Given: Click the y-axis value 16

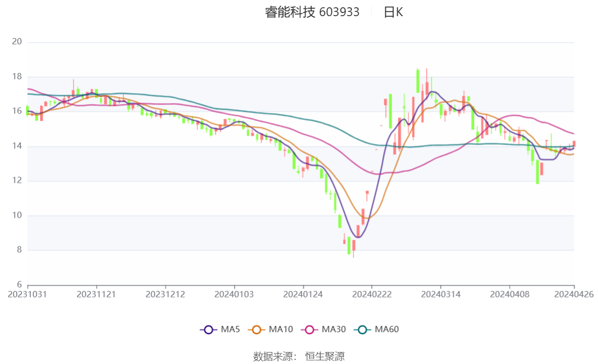Looking at the screenshot, I should tap(17, 111).
